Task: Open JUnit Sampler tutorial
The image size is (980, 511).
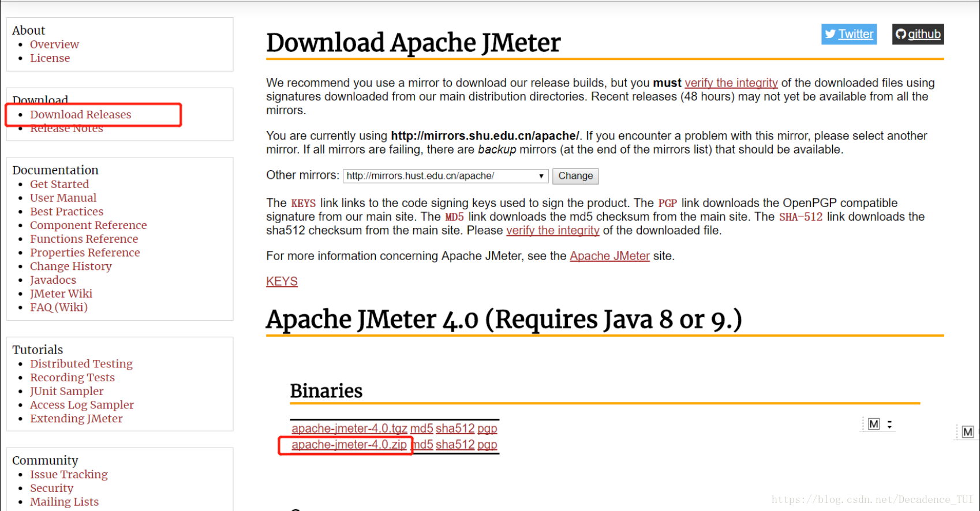Action: pyautogui.click(x=66, y=392)
